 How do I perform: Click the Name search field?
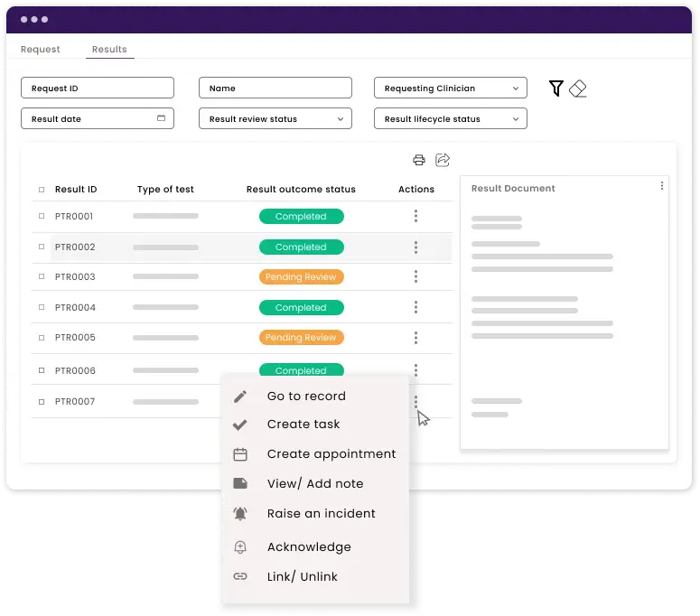pyautogui.click(x=275, y=89)
